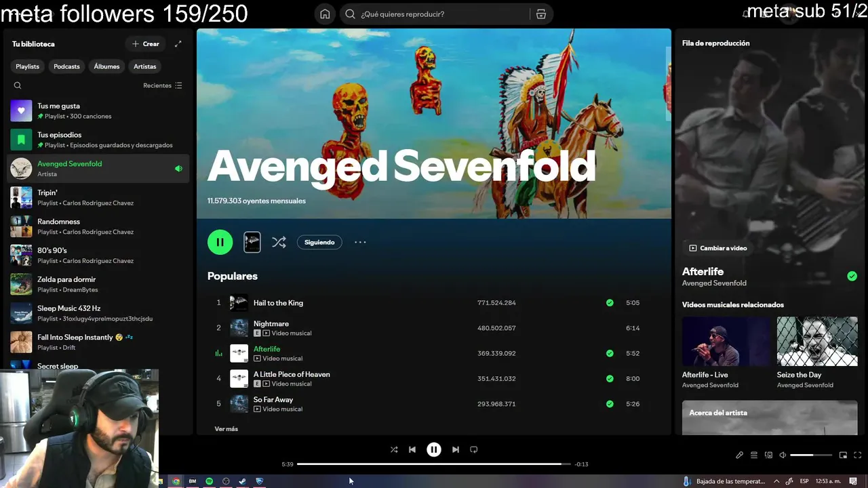Click the Crear button in the library
Screen dimensions: 868x488
[145, 44]
